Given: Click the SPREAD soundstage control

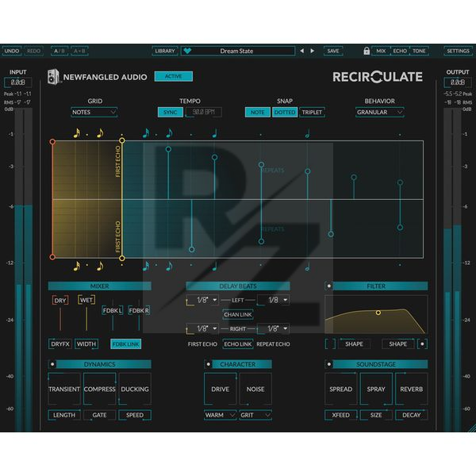Looking at the screenshot, I should pos(341,389).
